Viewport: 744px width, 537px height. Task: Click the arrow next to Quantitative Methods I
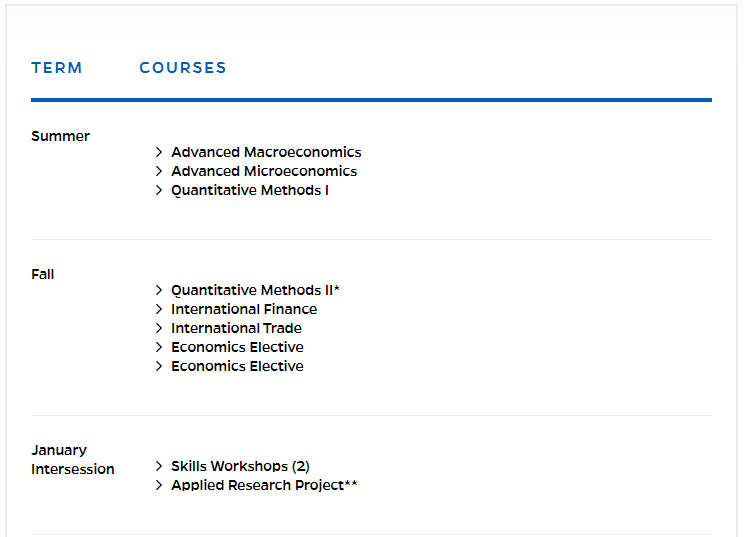[159, 190]
